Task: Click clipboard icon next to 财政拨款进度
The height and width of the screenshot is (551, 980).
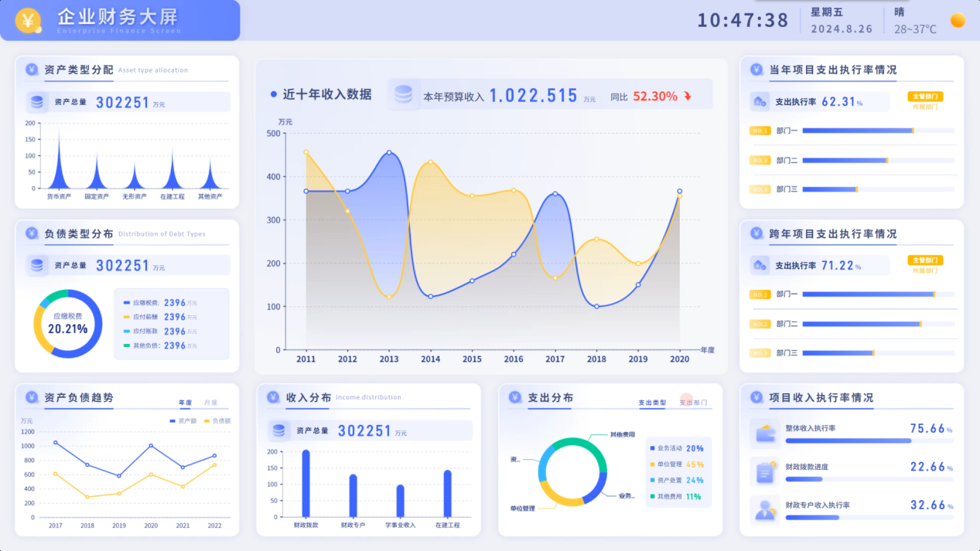Action: click(765, 471)
